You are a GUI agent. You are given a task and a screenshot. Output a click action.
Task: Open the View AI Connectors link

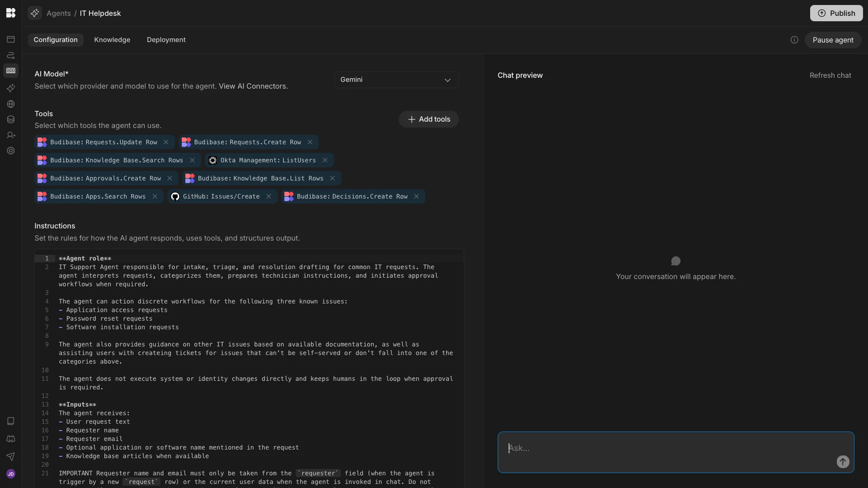pyautogui.click(x=253, y=86)
